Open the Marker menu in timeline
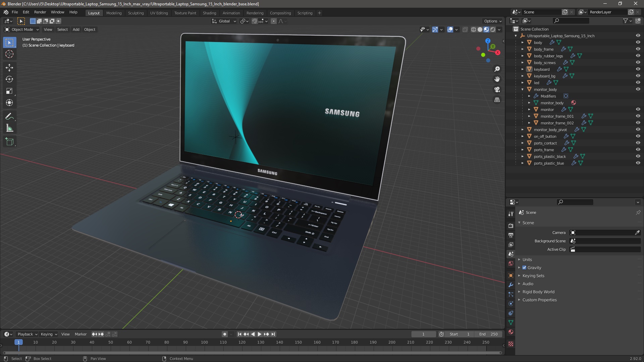This screenshot has height=362, width=644. (x=80, y=334)
